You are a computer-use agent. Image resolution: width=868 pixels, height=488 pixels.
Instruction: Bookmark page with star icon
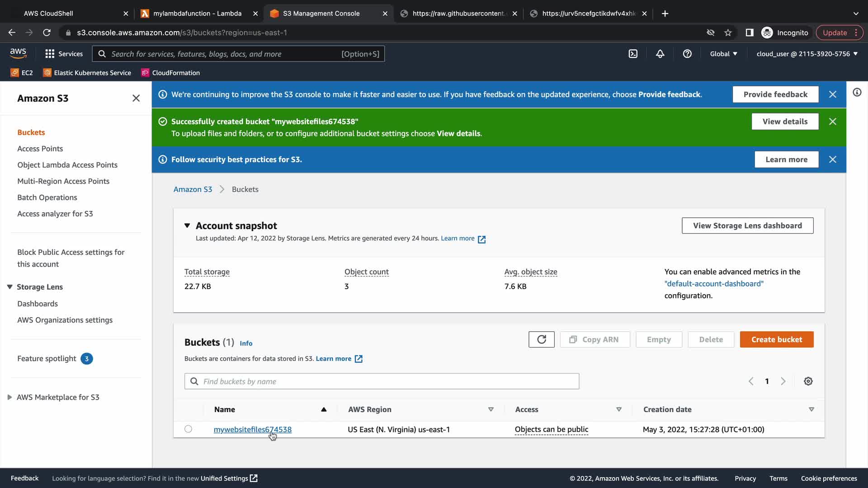pyautogui.click(x=728, y=33)
